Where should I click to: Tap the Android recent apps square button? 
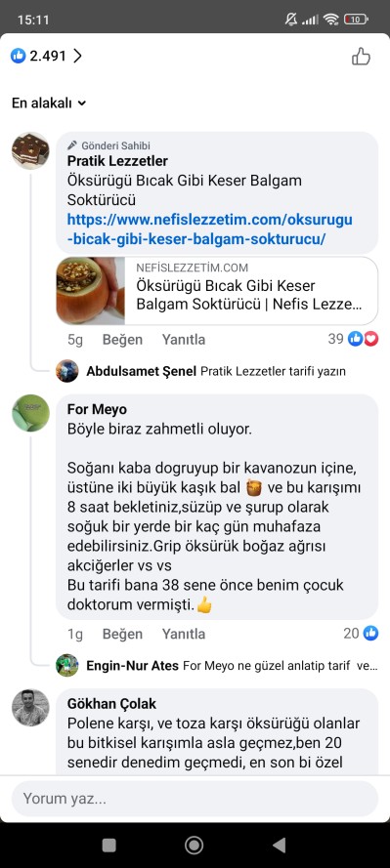tap(109, 845)
